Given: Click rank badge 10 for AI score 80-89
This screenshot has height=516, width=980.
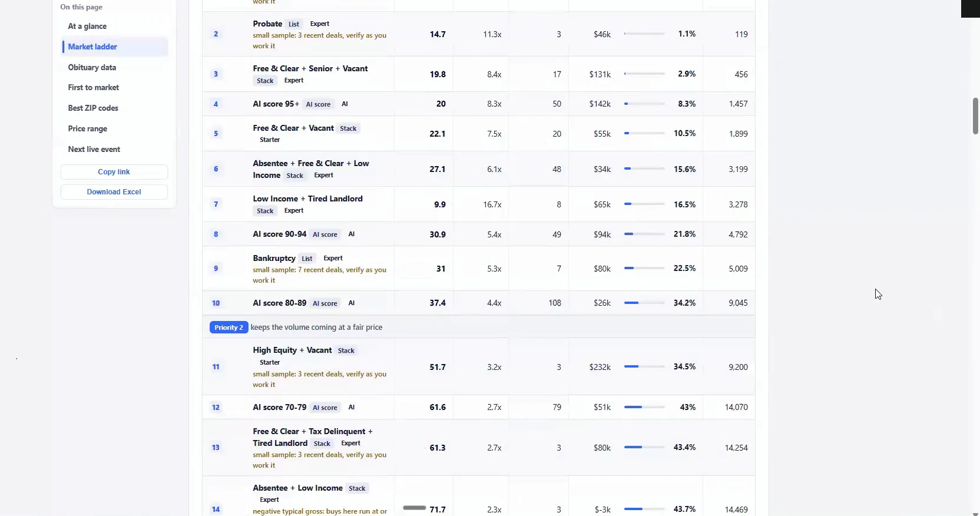Looking at the screenshot, I should point(216,303).
